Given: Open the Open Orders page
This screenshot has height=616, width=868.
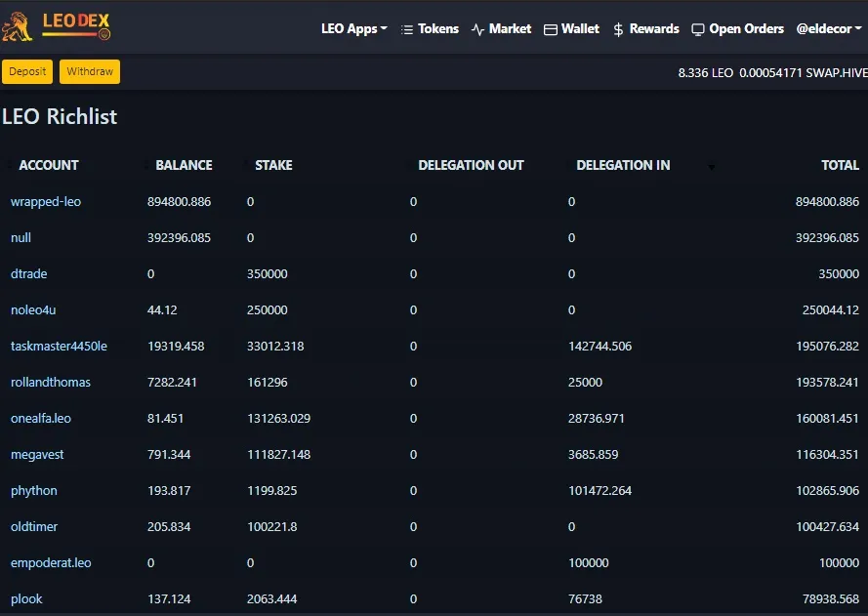Looking at the screenshot, I should coord(738,28).
